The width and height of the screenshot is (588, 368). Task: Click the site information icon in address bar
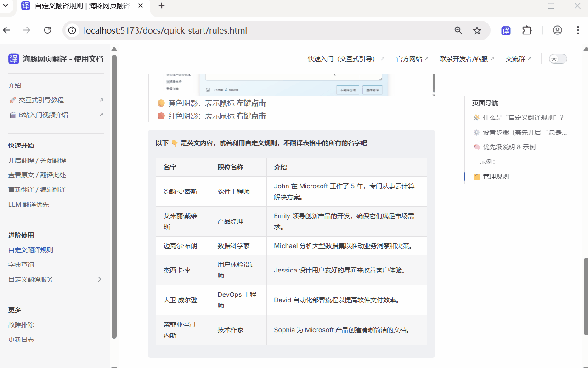pyautogui.click(x=73, y=30)
